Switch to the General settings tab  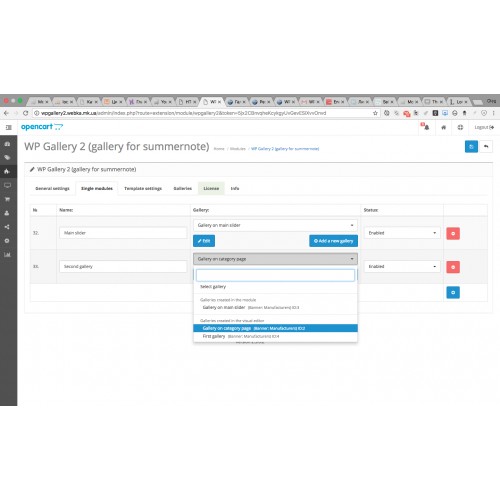point(52,188)
